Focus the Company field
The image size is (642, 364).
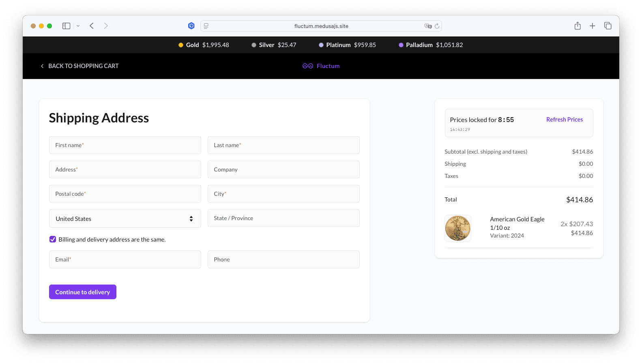point(283,169)
